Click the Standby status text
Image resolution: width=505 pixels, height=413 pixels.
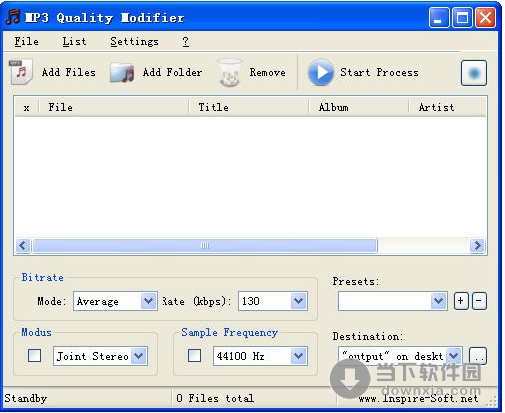pyautogui.click(x=26, y=398)
